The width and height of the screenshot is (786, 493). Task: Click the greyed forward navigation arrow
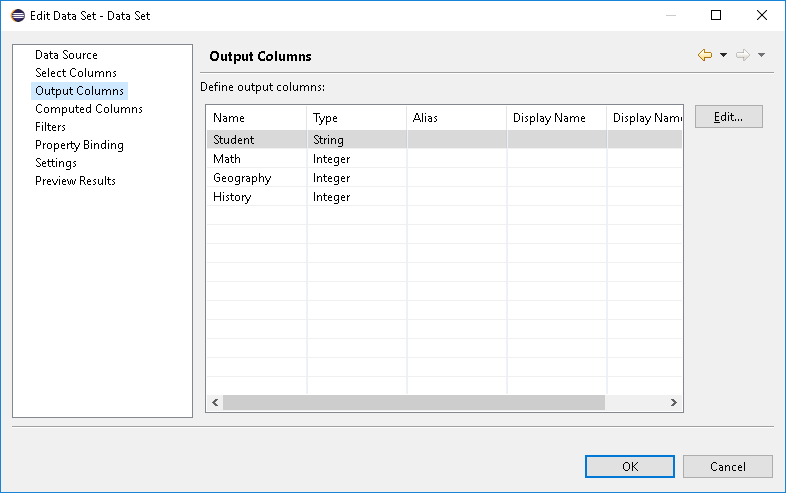click(743, 55)
